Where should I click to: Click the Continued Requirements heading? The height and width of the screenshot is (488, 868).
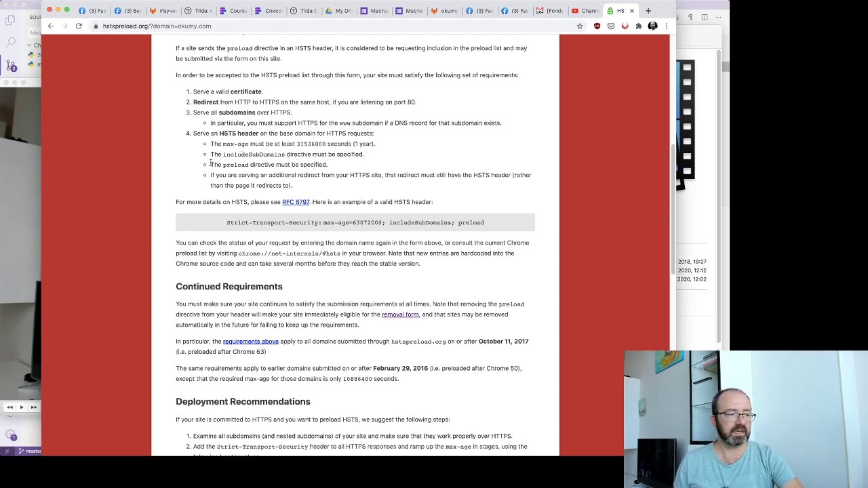point(229,287)
